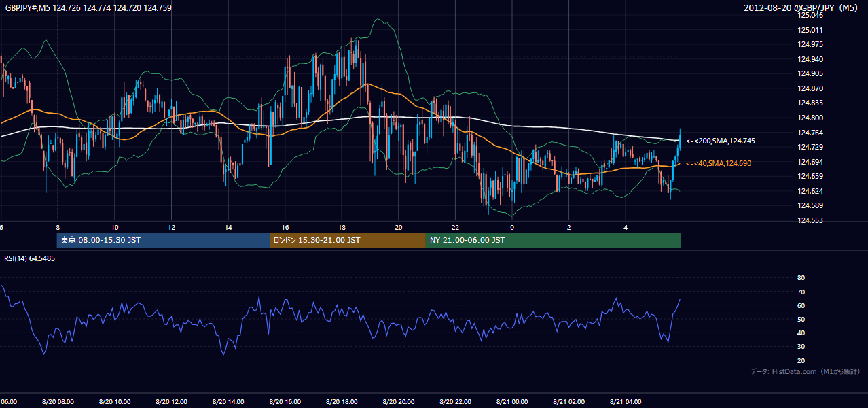Click the hour tick '16' below price chart

tap(285, 227)
